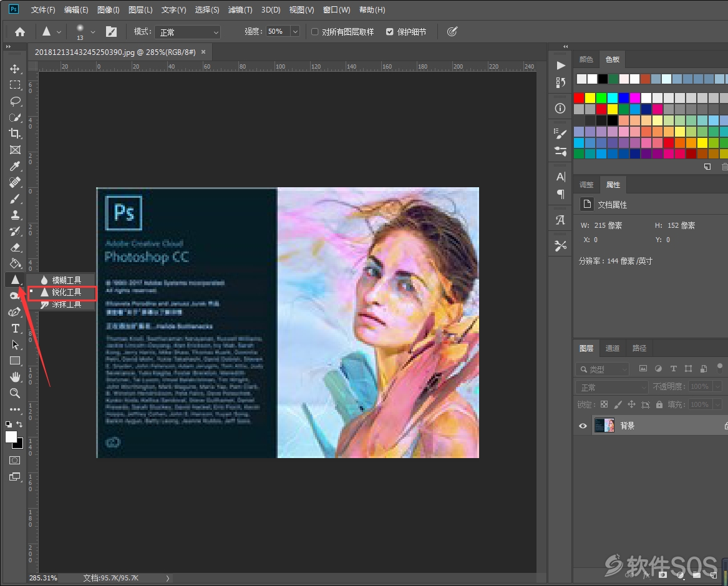This screenshot has height=586, width=728.
Task: Open the Mode dropdown set to 正常
Action: point(188,32)
